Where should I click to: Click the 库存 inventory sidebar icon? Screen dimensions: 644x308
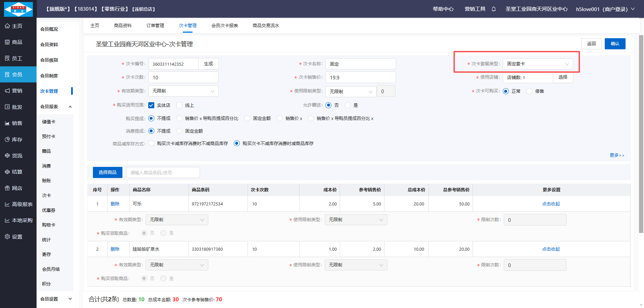[x=7, y=139]
